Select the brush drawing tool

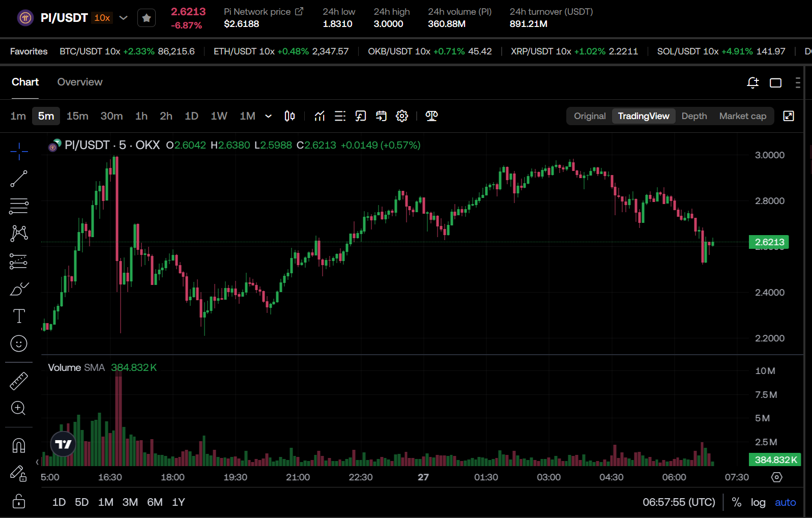point(19,289)
